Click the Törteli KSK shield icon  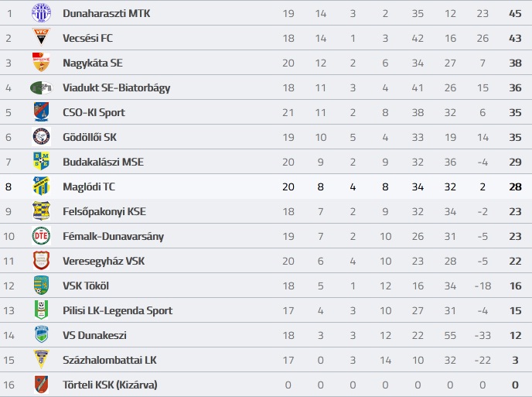pos(41,385)
